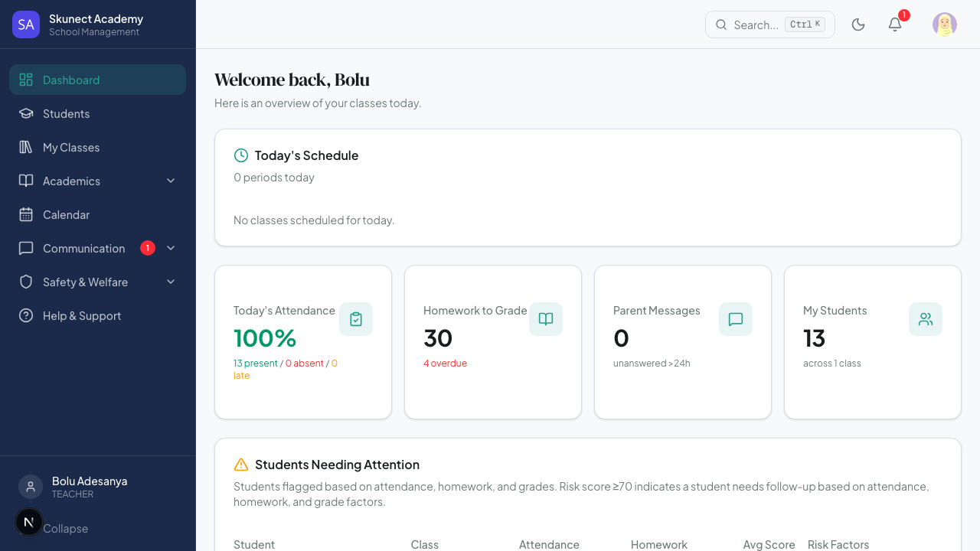Screen dimensions: 980x551
Task: Go to the Students page
Action: pyautogui.click(x=97, y=113)
